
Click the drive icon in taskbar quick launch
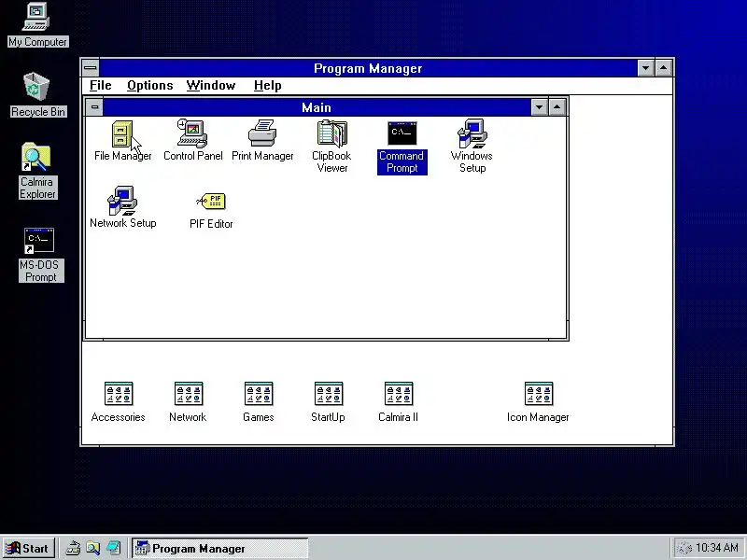[x=73, y=548]
